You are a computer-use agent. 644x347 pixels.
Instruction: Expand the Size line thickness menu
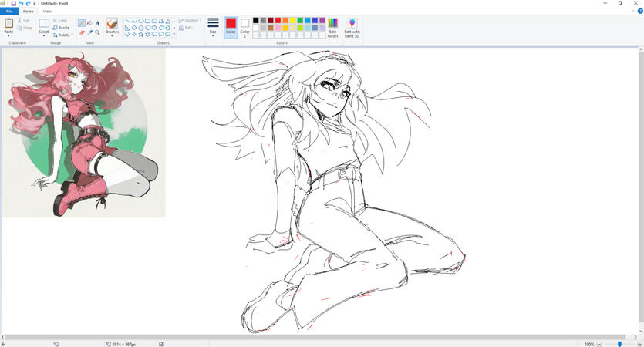click(213, 28)
